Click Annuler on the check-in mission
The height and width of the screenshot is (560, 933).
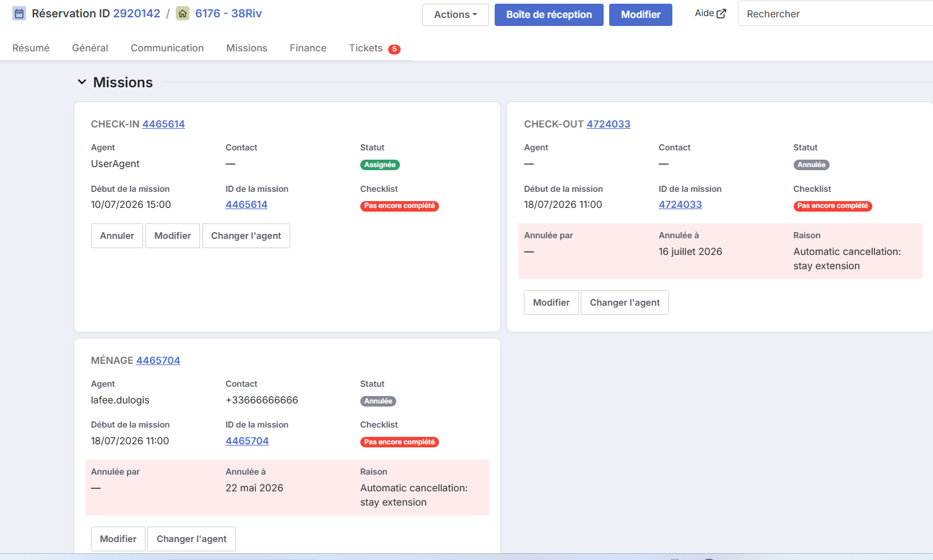117,236
